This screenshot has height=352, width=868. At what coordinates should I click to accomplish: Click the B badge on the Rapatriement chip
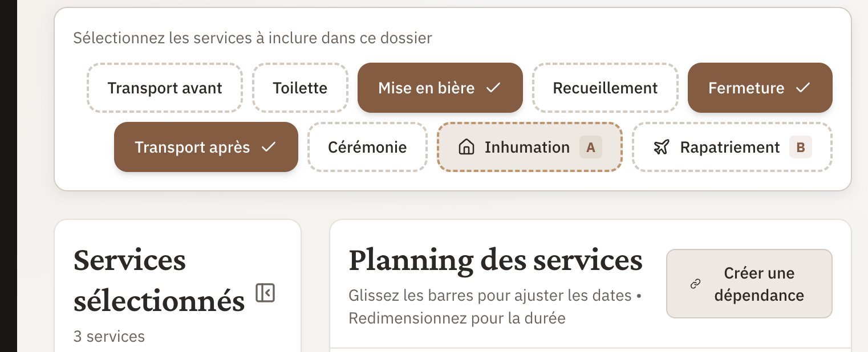click(801, 148)
